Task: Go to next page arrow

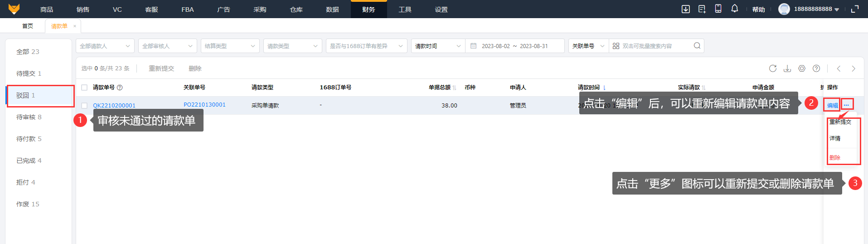Action: (853, 68)
